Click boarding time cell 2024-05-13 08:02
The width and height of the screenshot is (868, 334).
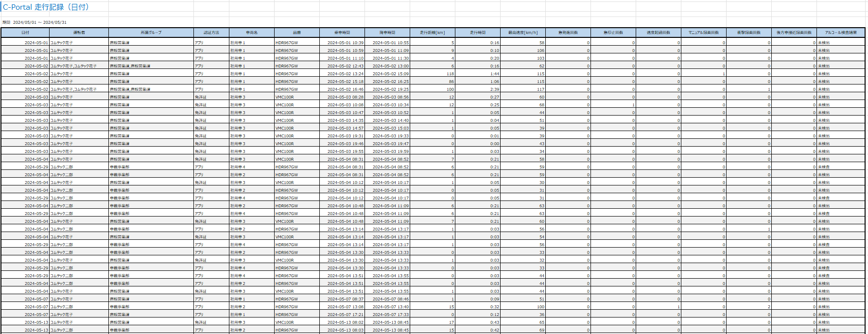342,322
